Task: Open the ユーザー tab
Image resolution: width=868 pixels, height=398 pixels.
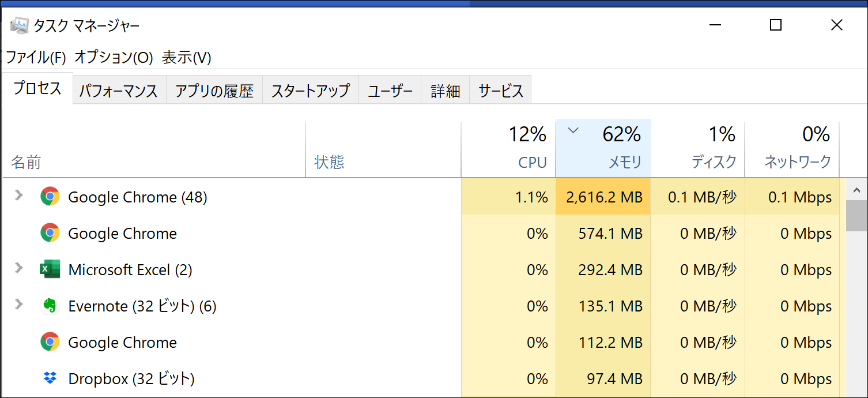Action: coord(390,91)
